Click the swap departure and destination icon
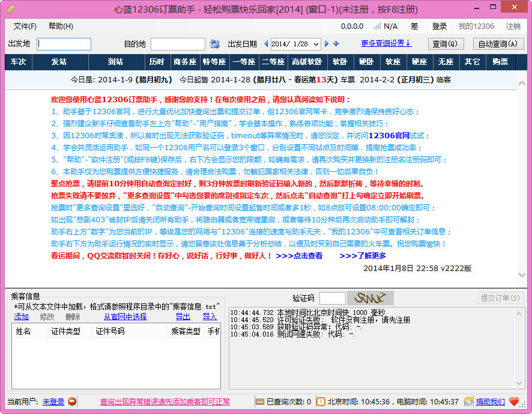 [x=216, y=44]
